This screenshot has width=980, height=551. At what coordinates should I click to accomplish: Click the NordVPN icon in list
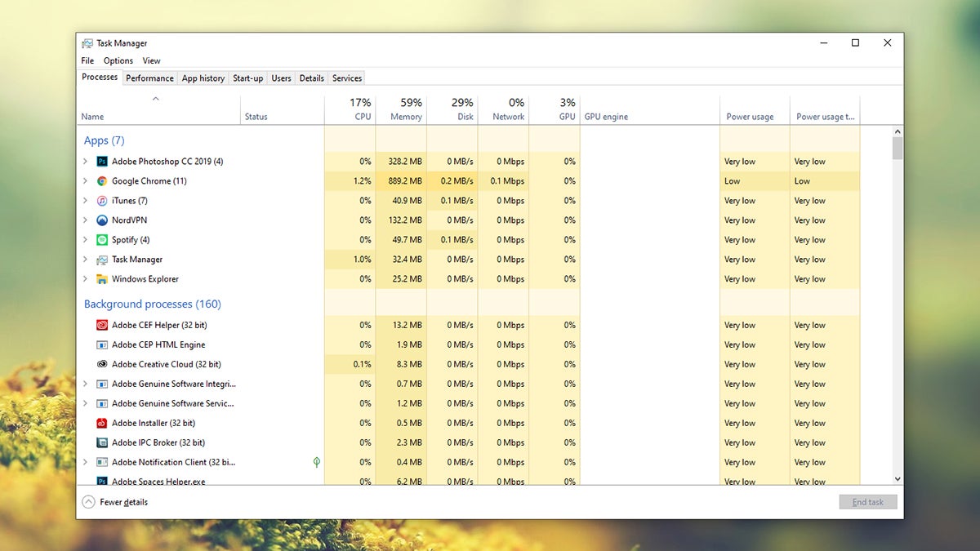(102, 220)
